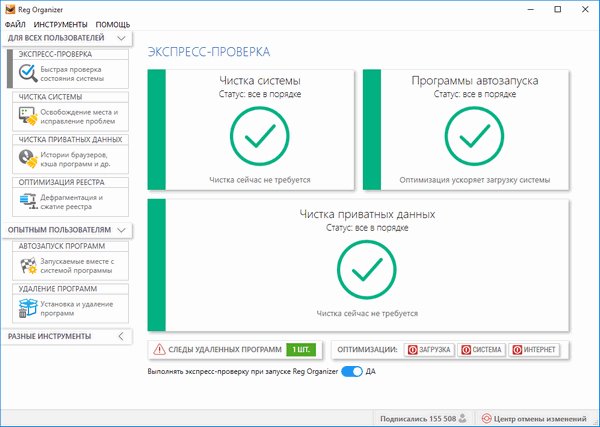Open the Удаление программ sidebar header

(70, 289)
